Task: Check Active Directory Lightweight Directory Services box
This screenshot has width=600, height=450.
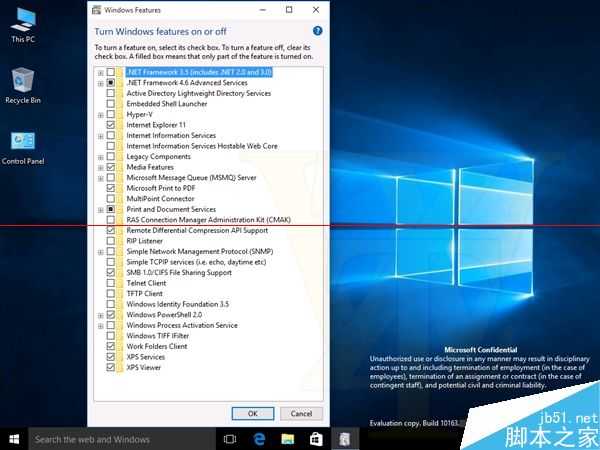Action: (111, 93)
